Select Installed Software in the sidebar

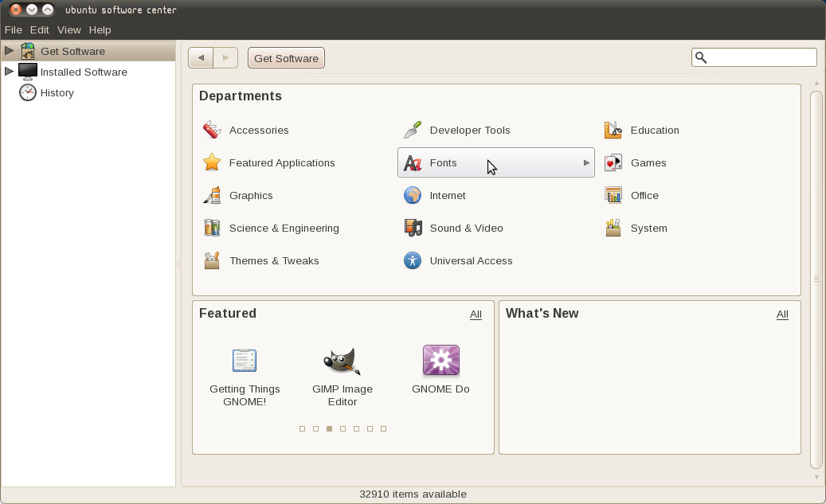[84, 72]
